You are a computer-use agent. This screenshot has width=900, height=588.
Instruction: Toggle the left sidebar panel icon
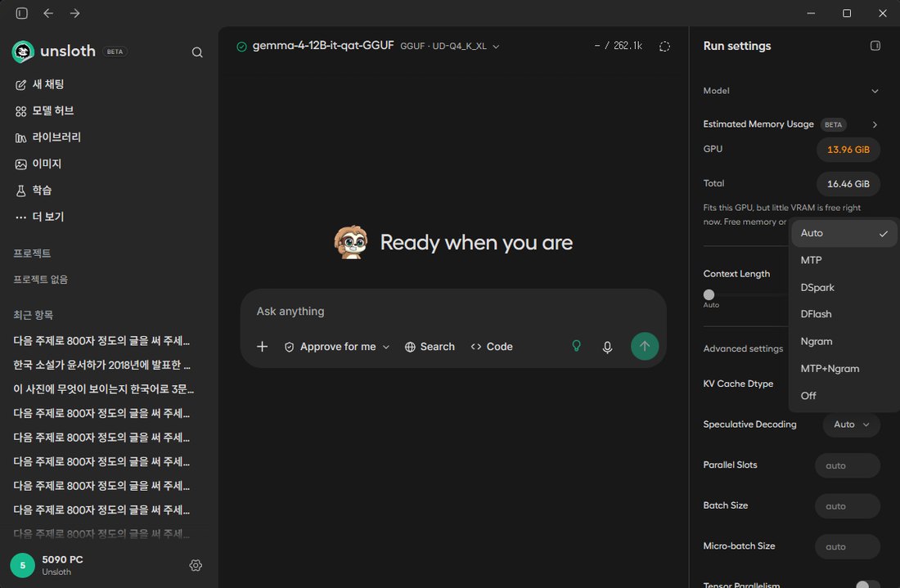point(22,13)
